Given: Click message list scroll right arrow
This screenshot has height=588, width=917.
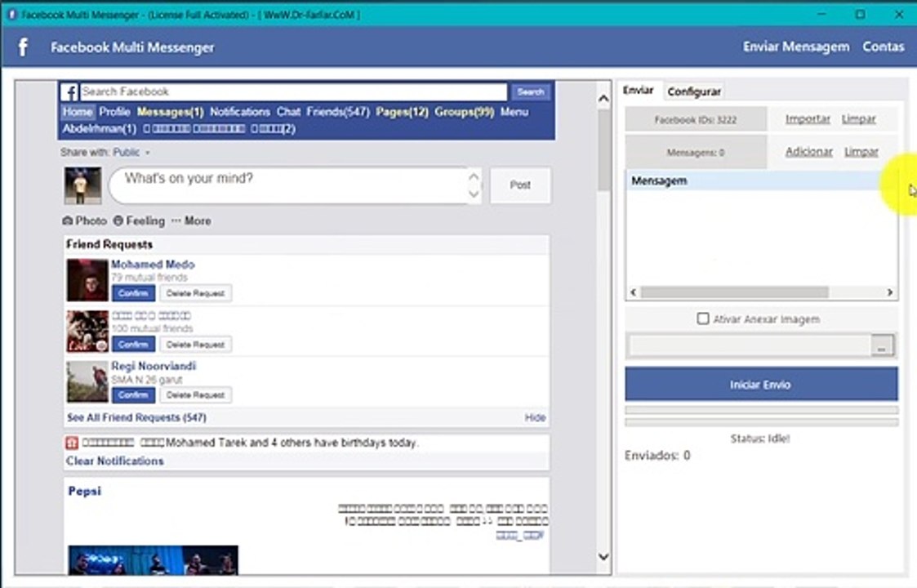Looking at the screenshot, I should pos(889,292).
